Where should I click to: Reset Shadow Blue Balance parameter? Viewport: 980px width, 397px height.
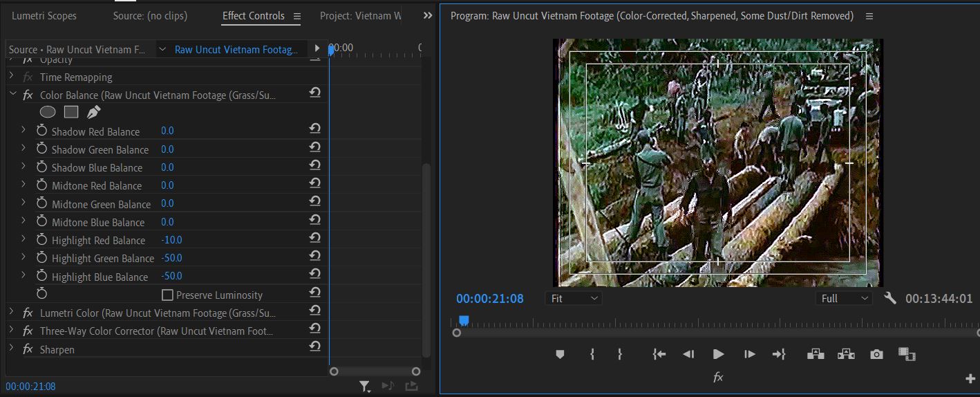coord(314,165)
